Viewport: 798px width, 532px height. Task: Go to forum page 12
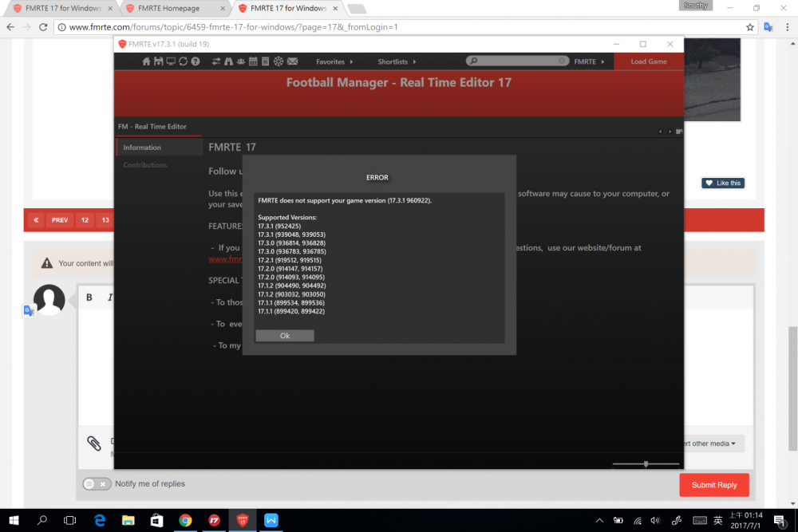point(85,220)
